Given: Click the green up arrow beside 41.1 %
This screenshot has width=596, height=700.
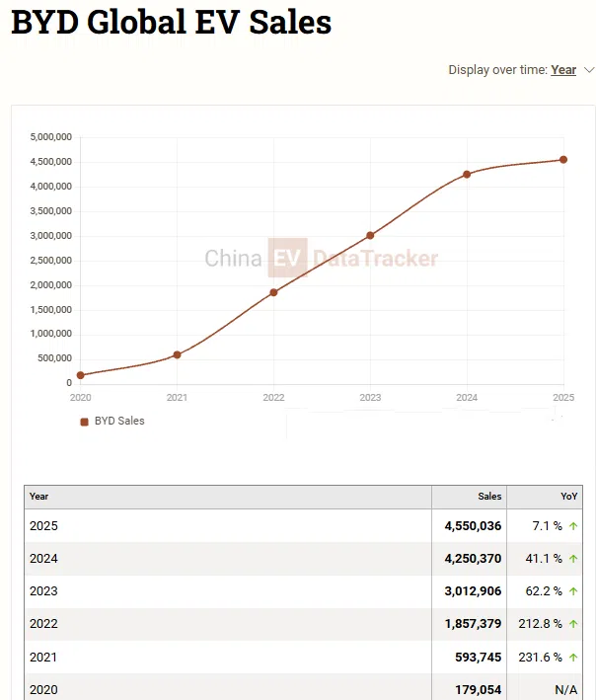Looking at the screenshot, I should [x=573, y=559].
